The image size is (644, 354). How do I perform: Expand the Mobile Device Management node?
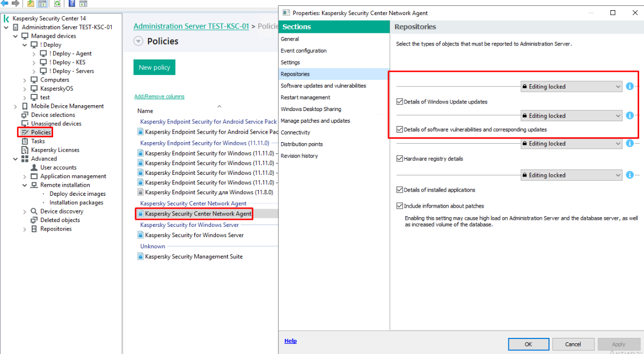click(15, 106)
